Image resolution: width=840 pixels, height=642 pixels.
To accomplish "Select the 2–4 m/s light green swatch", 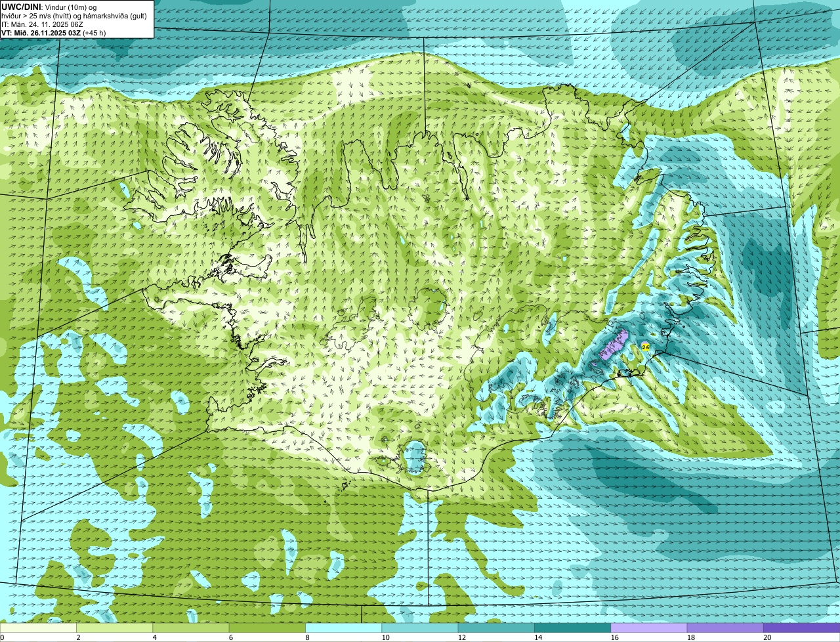I will (x=115, y=628).
